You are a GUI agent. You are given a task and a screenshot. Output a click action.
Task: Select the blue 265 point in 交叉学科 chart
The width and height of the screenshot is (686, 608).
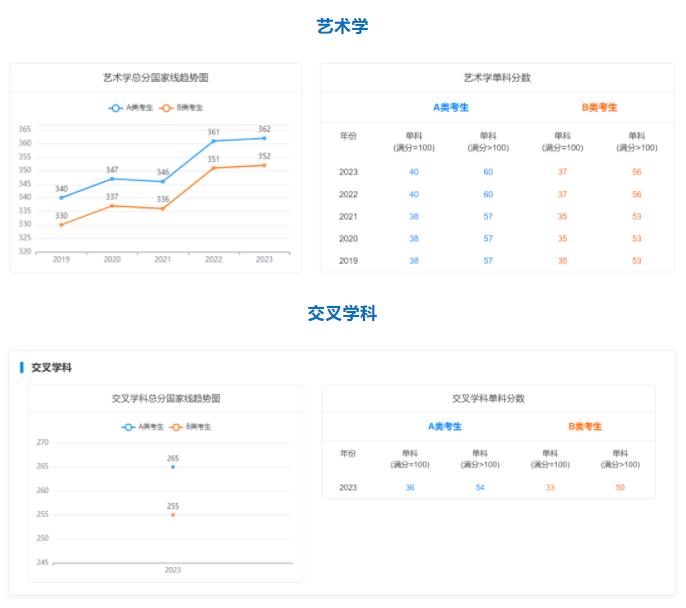click(173, 467)
